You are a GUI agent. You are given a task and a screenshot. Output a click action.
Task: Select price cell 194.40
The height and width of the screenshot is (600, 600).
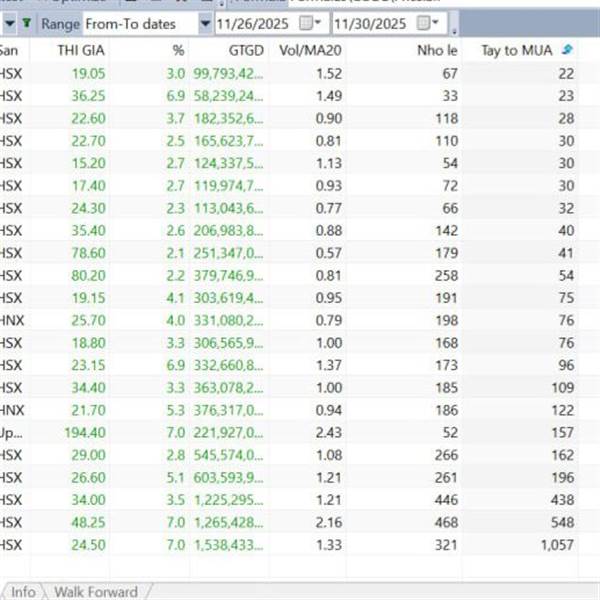click(x=85, y=432)
